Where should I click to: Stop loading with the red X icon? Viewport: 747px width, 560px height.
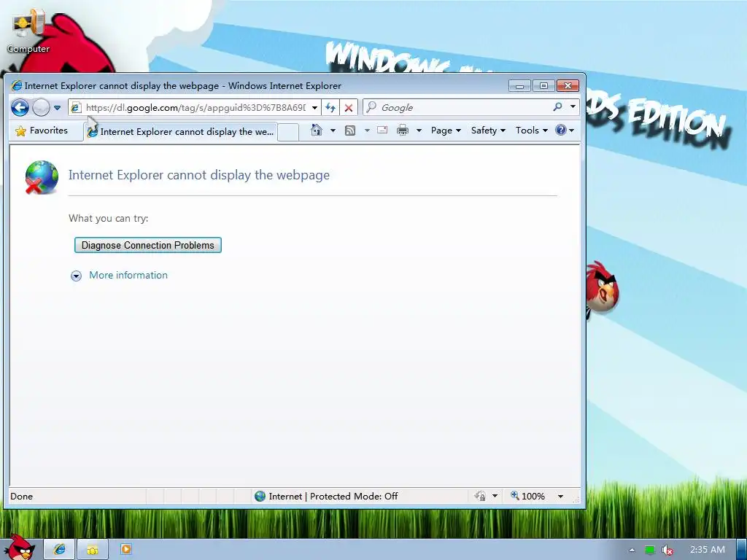(349, 108)
